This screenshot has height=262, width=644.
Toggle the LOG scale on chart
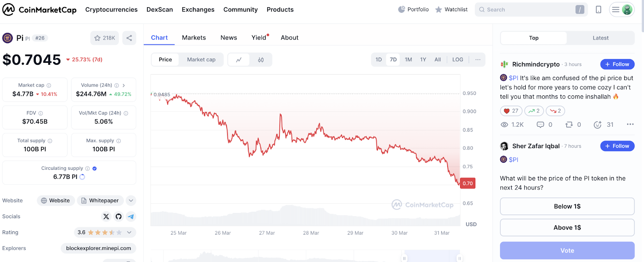click(458, 60)
